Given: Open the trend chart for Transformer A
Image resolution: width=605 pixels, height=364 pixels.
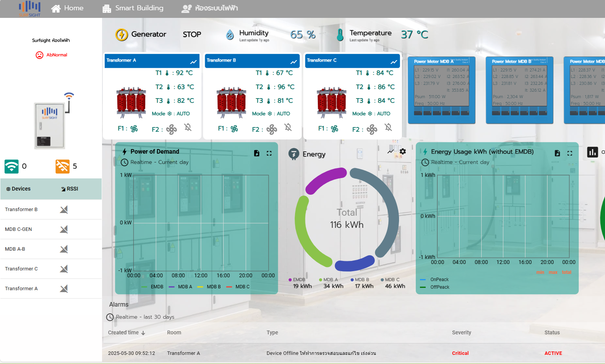Looking at the screenshot, I should pos(193,62).
